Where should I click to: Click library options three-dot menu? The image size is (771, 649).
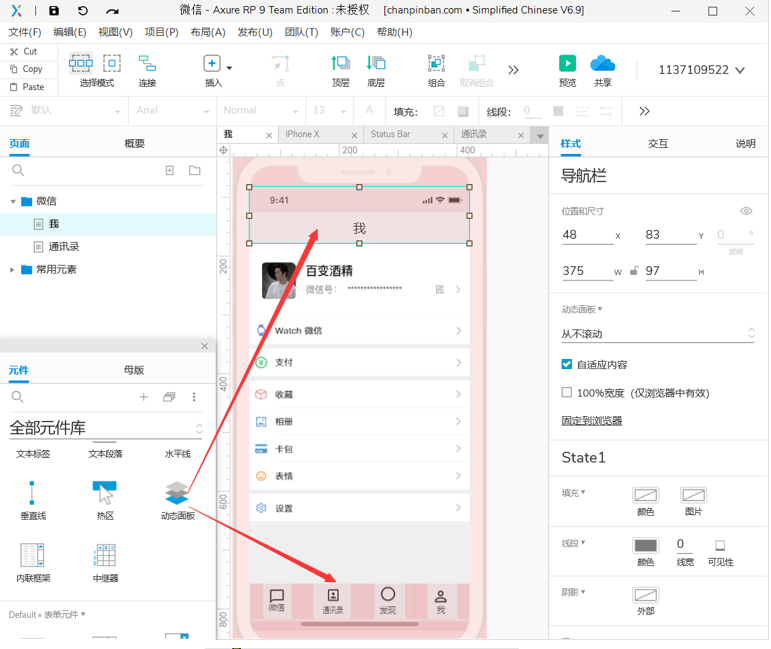pyautogui.click(x=194, y=397)
